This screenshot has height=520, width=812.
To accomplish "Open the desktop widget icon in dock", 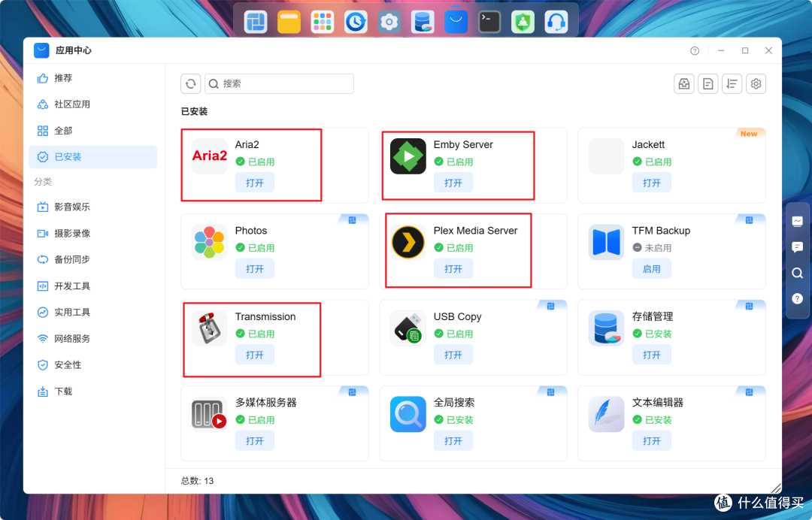I will tap(256, 22).
